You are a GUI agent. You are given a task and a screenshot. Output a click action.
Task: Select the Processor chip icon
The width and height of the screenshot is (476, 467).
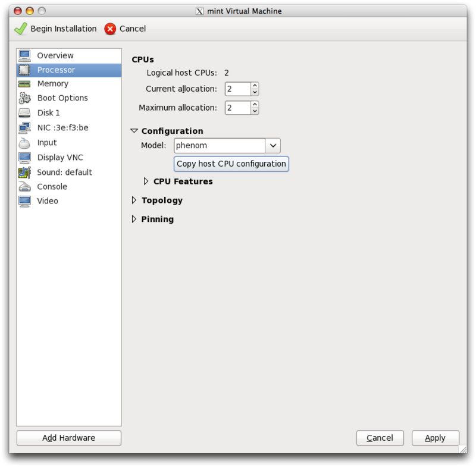coord(24,70)
